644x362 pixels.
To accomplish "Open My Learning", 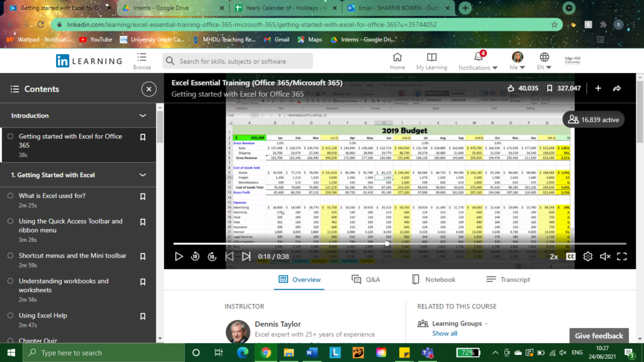I will [x=431, y=61].
